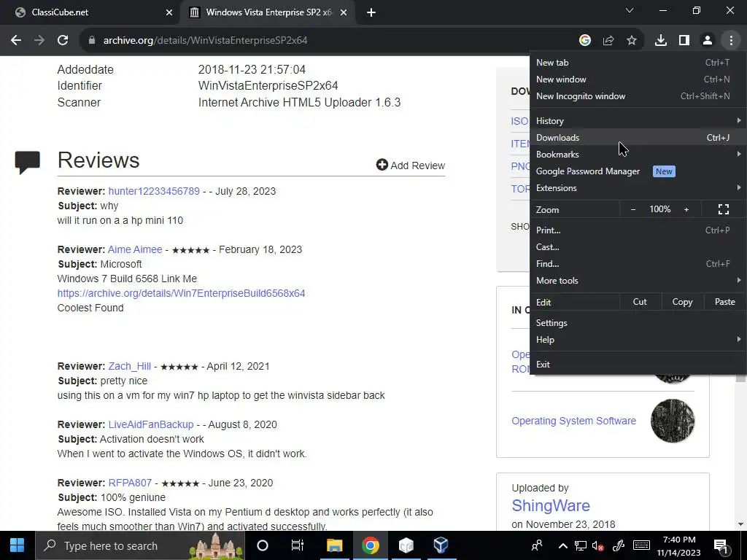The height and width of the screenshot is (560, 747).
Task: Close the three-dot Chrome menu button
Action: [x=731, y=41]
